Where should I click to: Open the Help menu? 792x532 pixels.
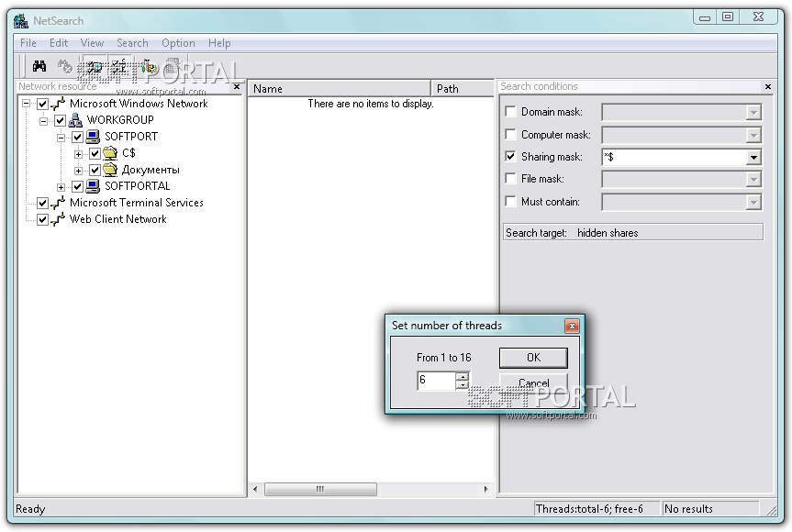click(219, 43)
